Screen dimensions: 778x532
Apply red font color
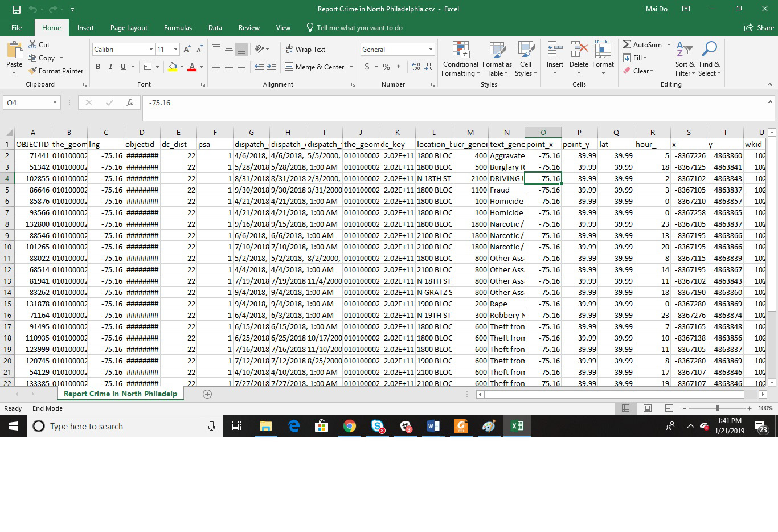[x=192, y=67]
